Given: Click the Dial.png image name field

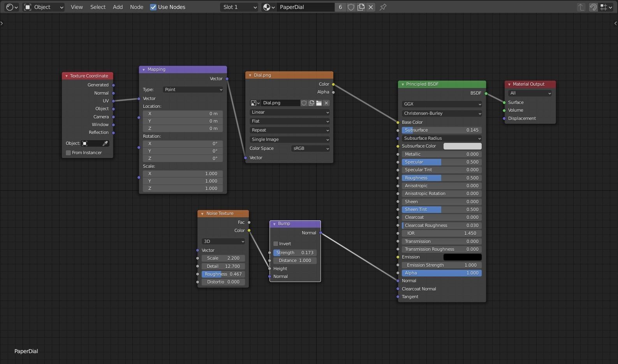Looking at the screenshot, I should [280, 103].
